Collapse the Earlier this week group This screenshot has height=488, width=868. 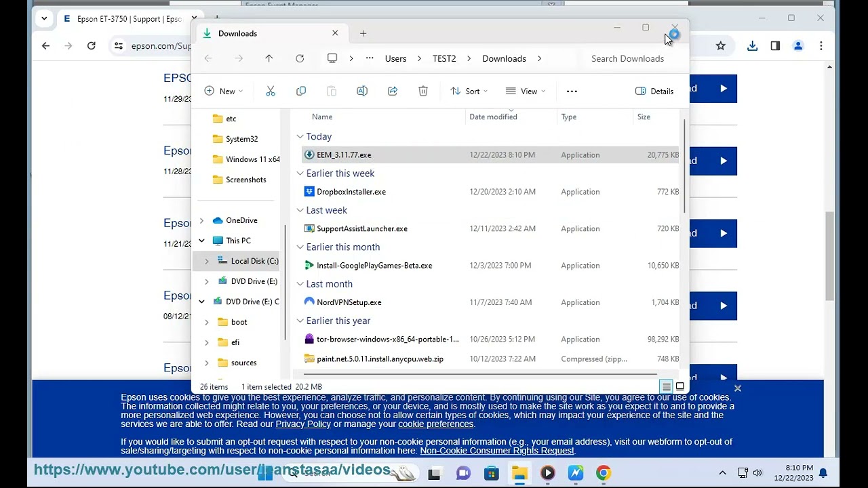click(300, 174)
